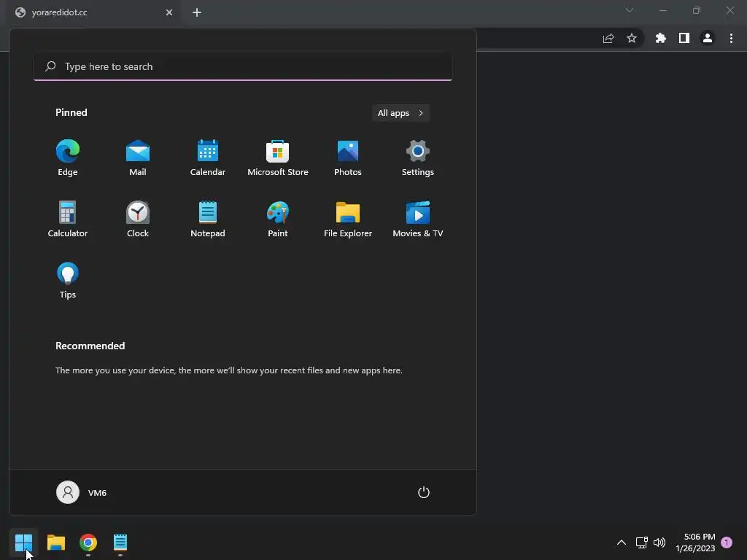The image size is (747, 560).
Task: Click the Windows Start button on taskbar
Action: click(23, 542)
